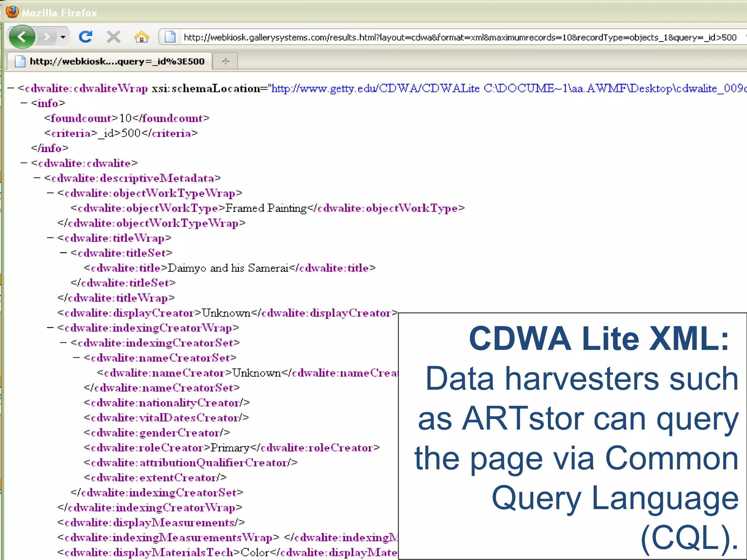Viewport: 747px width, 560px height.
Task: Click the closing /cdwalite:indexingCreatorWrap tag
Action: [x=150, y=507]
